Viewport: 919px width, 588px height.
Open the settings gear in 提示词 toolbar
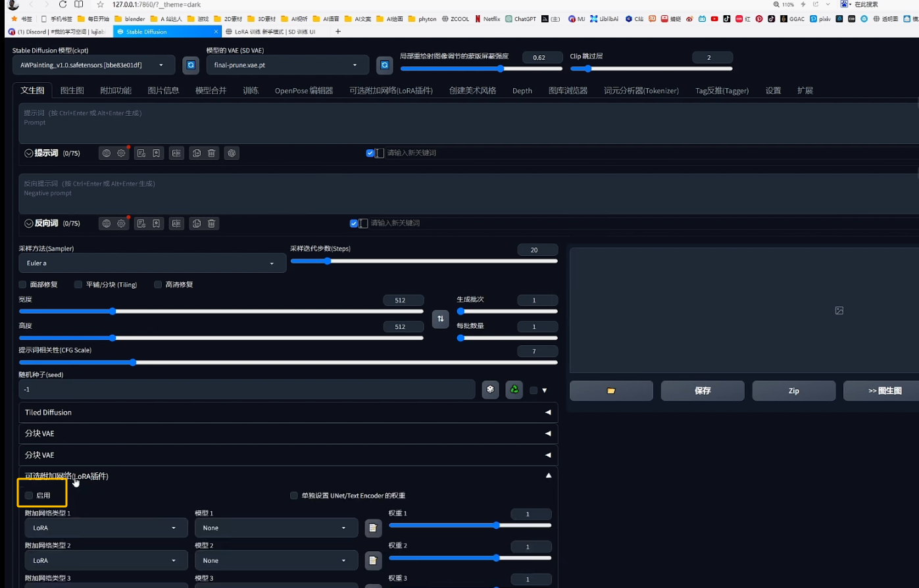pos(122,153)
